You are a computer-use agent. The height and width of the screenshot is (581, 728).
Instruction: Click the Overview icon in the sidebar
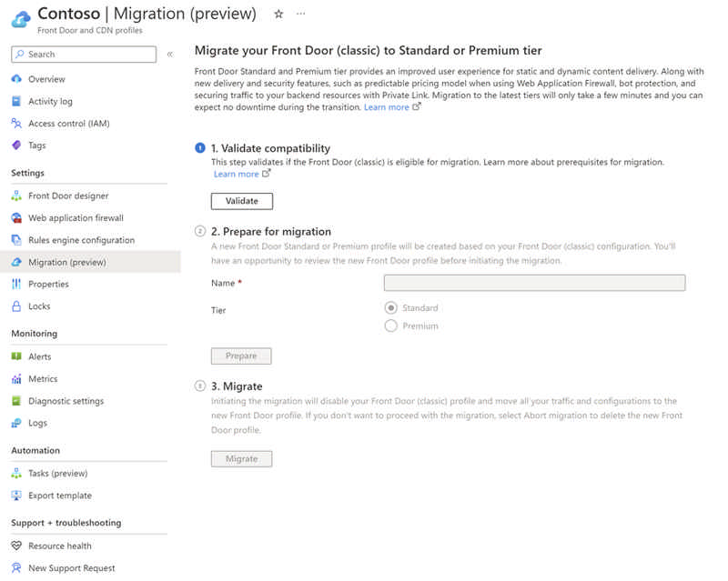[x=16, y=79]
